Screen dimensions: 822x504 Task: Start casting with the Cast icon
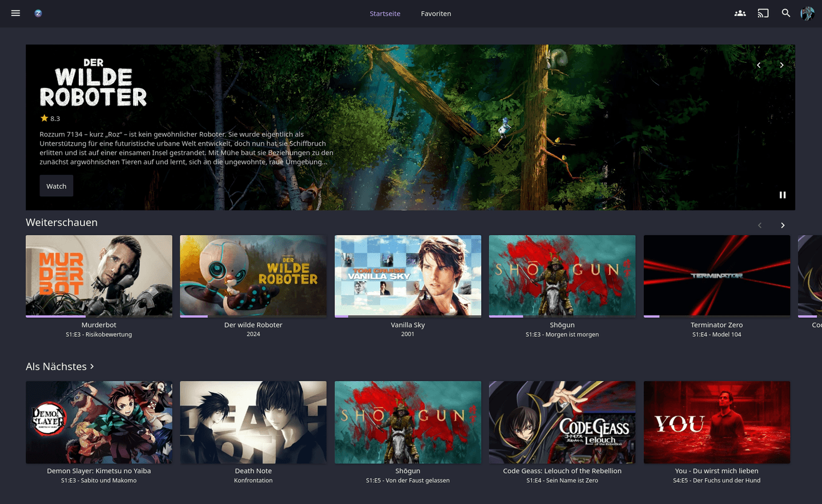763,13
